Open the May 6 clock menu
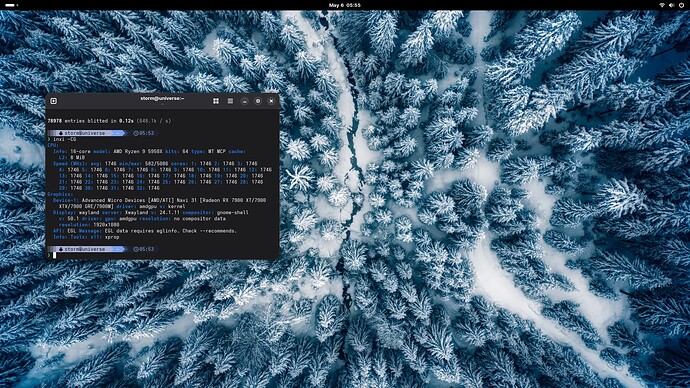This screenshot has width=690, height=388. point(345,5)
